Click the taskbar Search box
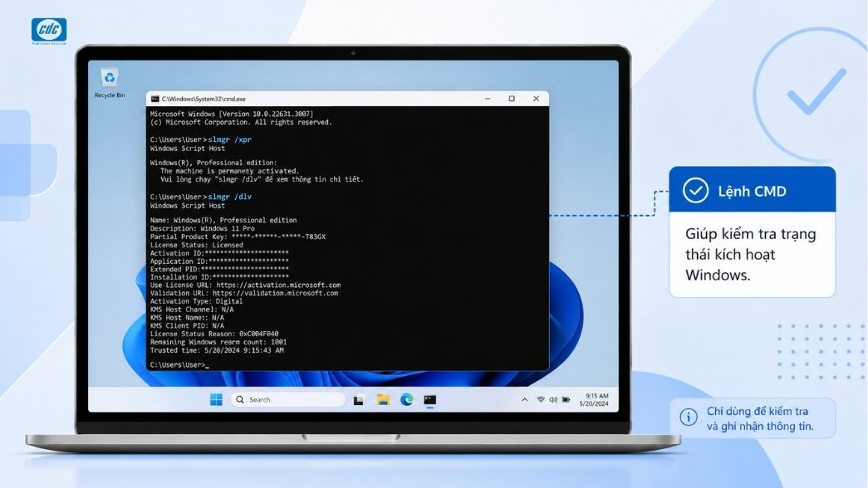868x488 pixels. pos(287,399)
